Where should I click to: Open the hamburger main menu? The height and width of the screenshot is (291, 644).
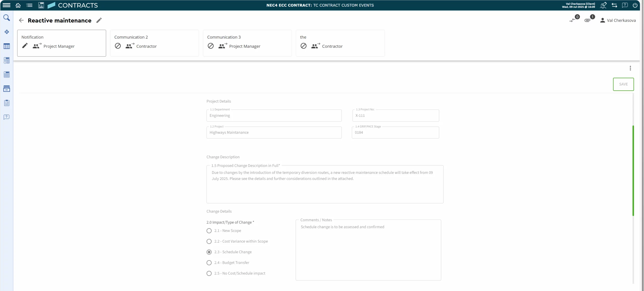click(7, 5)
